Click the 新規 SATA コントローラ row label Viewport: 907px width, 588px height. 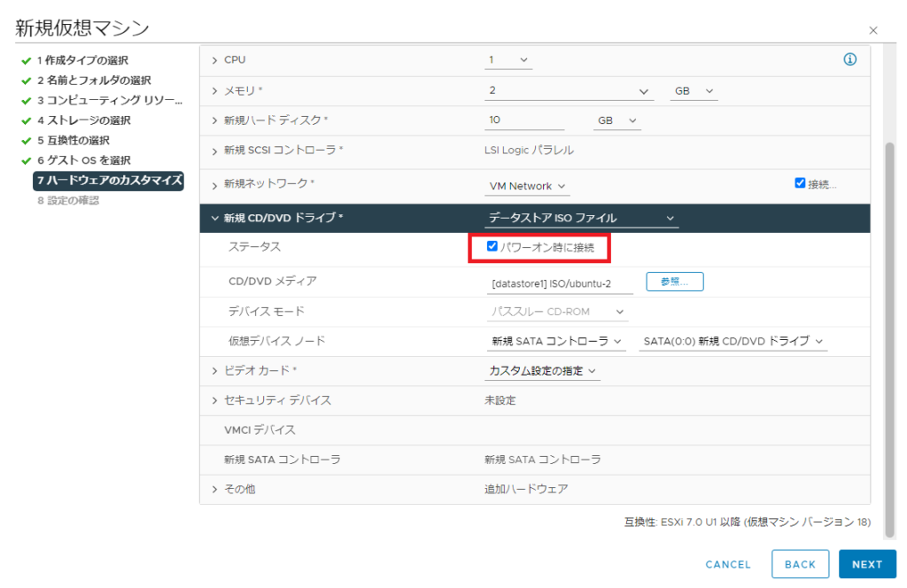coord(283,460)
